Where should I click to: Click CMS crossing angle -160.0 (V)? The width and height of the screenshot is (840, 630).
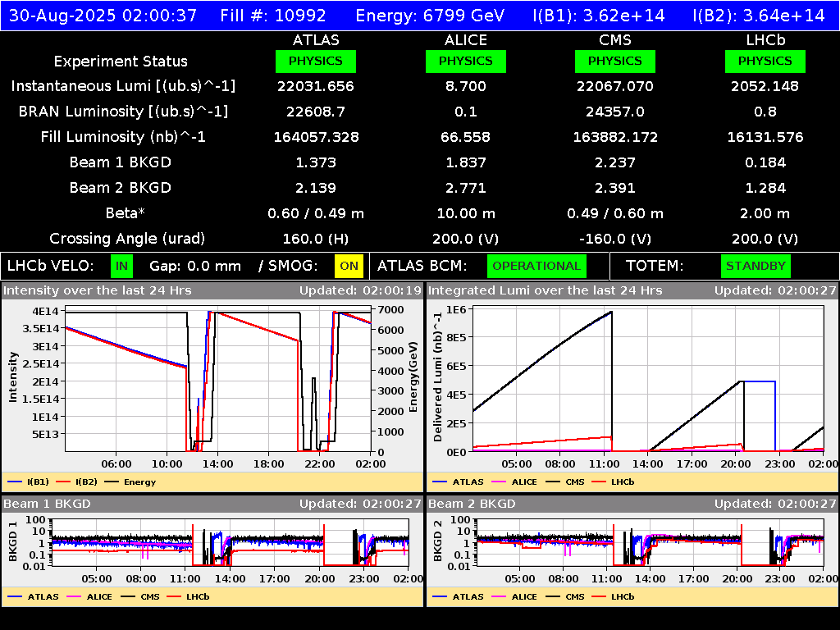pos(615,239)
